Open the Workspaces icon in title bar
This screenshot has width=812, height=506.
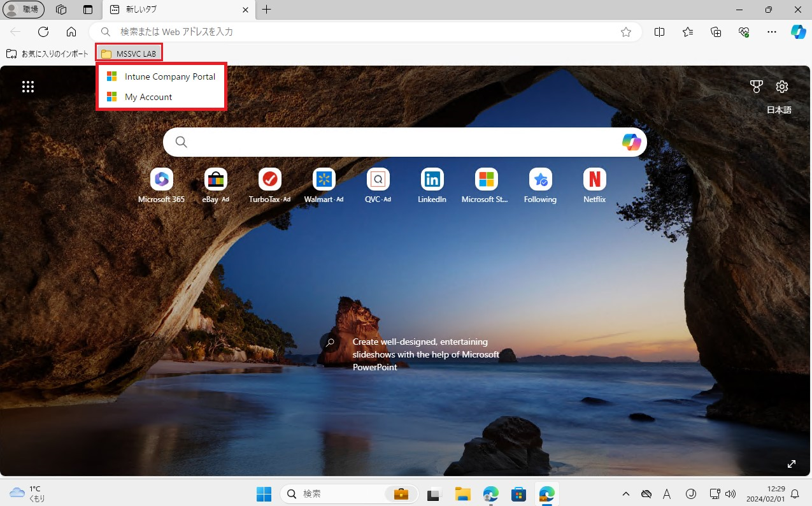click(x=62, y=10)
